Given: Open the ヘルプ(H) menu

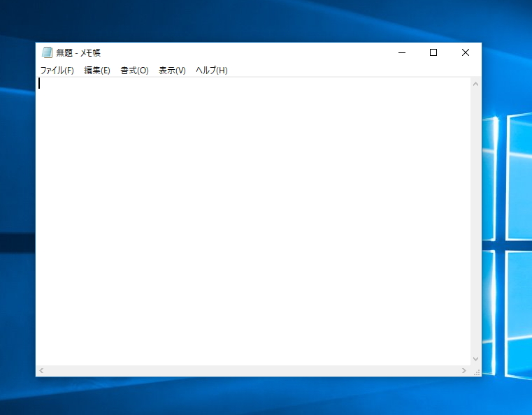Looking at the screenshot, I should (212, 70).
